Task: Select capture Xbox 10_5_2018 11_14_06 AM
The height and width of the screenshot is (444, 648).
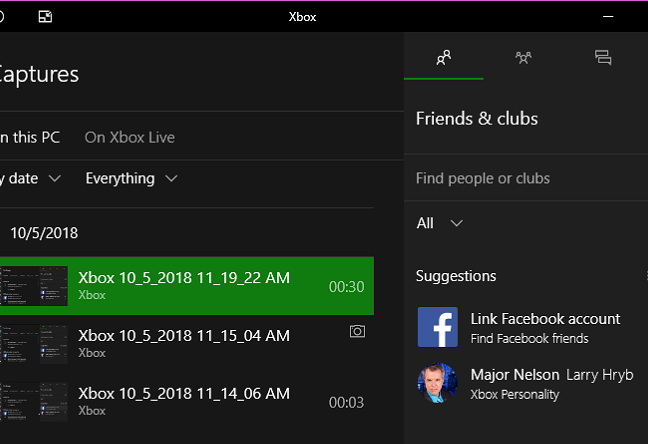Action: click(187, 402)
